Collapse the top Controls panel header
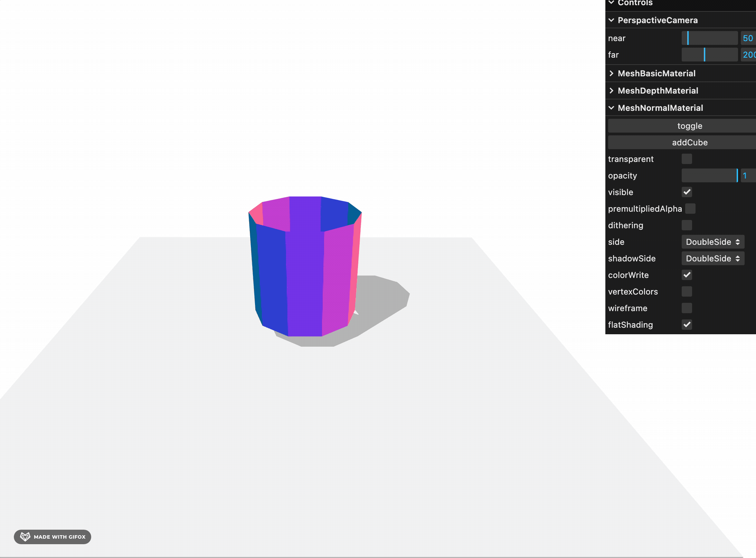Viewport: 756px width, 558px height. pyautogui.click(x=635, y=3)
